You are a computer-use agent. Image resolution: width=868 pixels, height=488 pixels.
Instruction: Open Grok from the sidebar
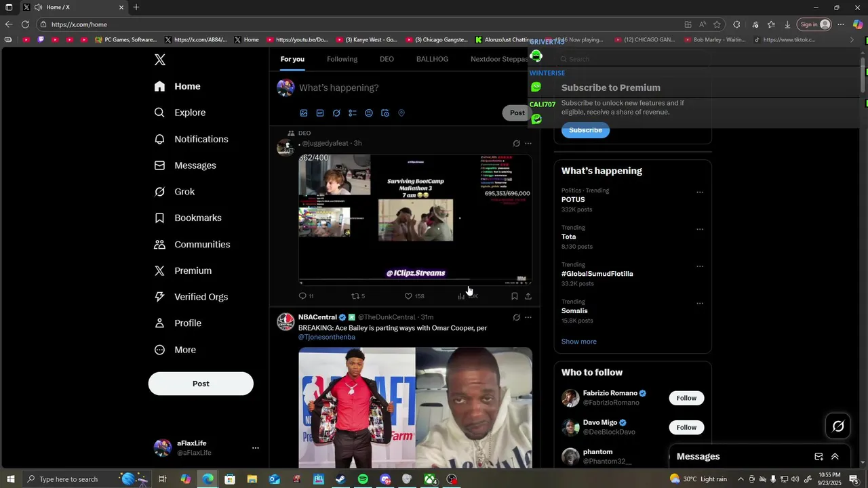[x=175, y=192]
